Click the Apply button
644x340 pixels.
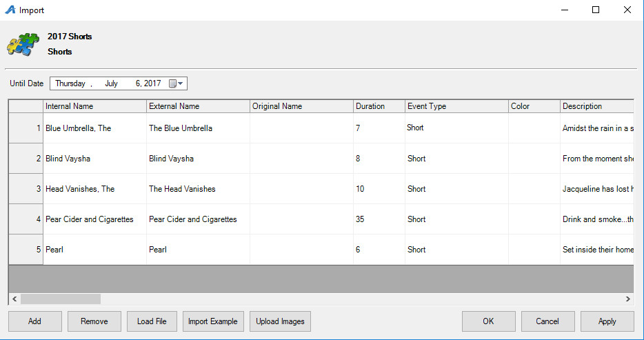607,321
